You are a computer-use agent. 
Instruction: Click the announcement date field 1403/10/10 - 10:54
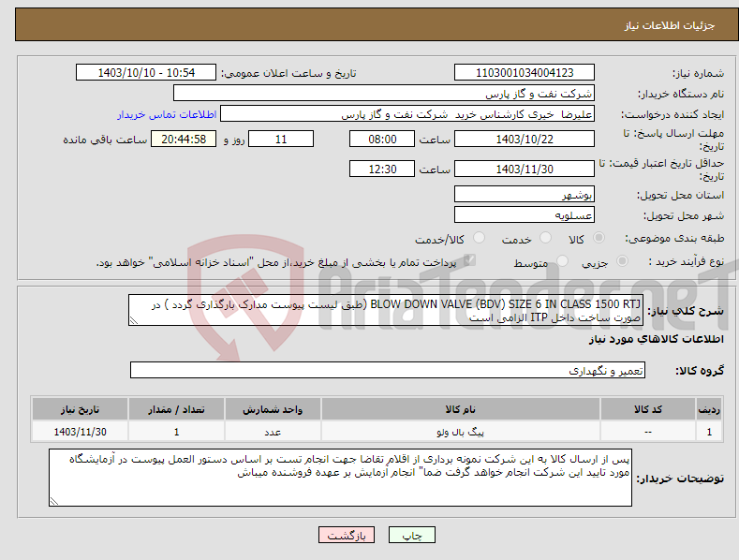tap(146, 73)
